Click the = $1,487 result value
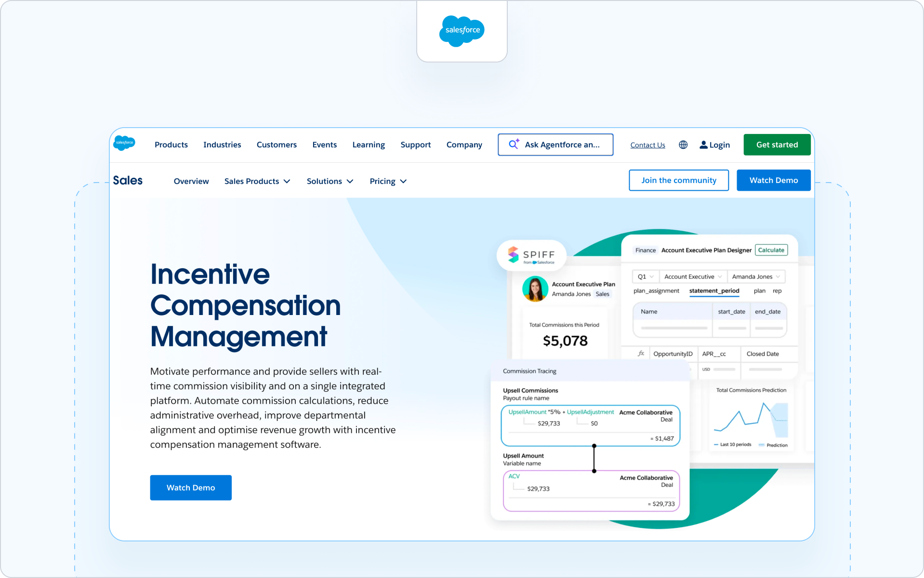Image resolution: width=924 pixels, height=578 pixels. click(662, 438)
